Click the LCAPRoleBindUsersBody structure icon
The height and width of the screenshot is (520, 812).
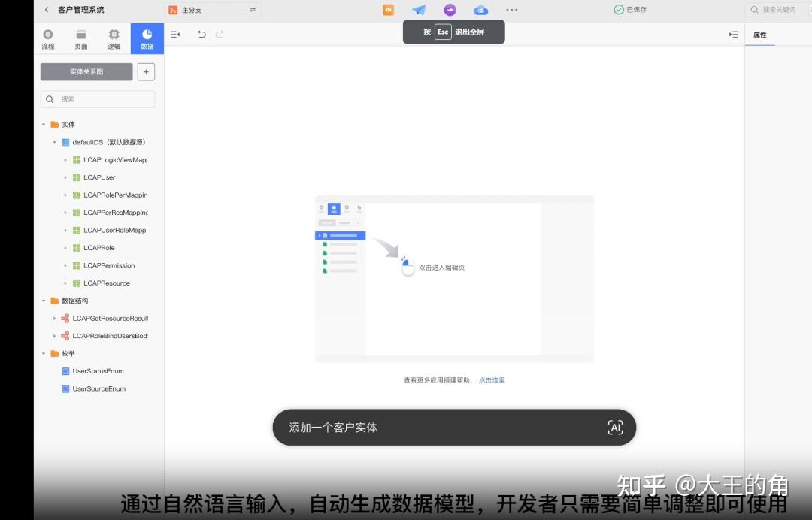pyautogui.click(x=65, y=336)
